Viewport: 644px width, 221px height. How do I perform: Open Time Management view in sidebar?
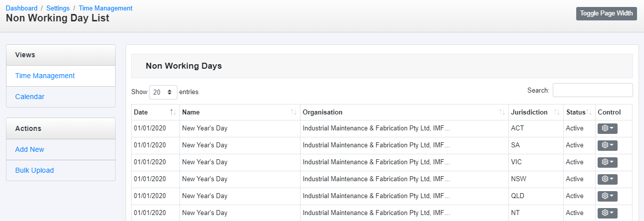(x=45, y=76)
